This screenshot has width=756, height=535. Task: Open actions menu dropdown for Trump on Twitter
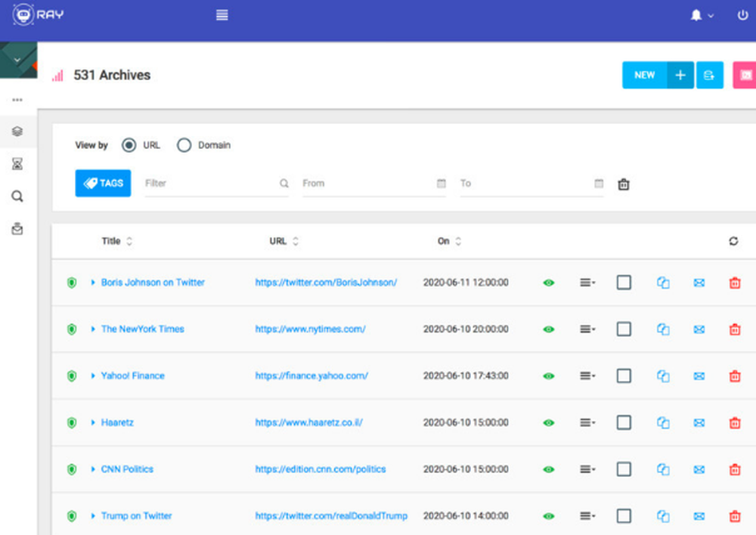(x=587, y=516)
